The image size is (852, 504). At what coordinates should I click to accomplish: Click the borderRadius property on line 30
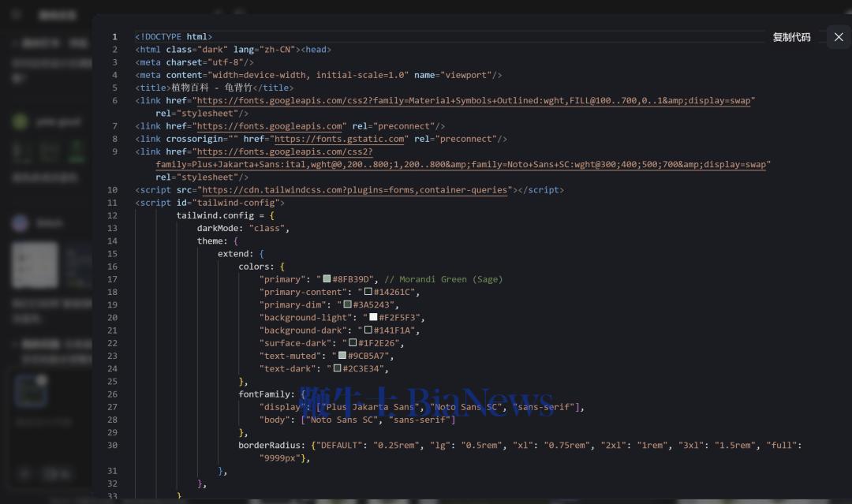pyautogui.click(x=272, y=445)
